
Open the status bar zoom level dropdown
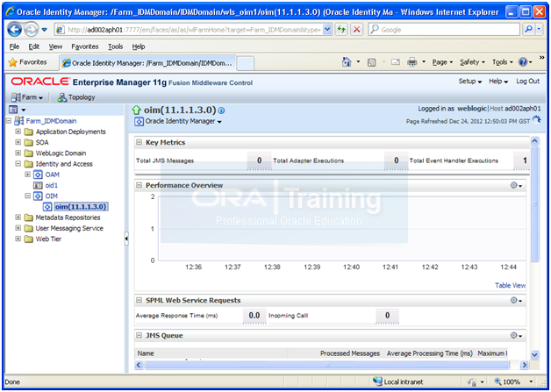(531, 381)
